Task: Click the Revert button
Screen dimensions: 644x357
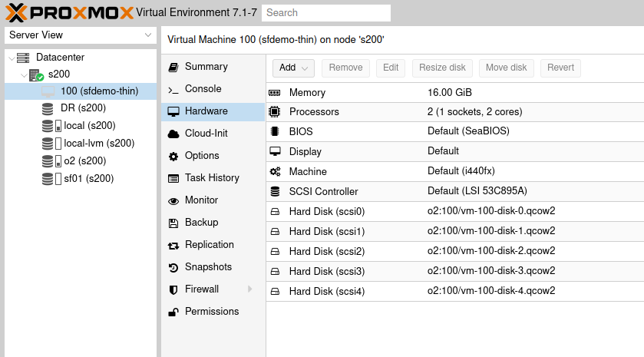Action: tap(560, 68)
